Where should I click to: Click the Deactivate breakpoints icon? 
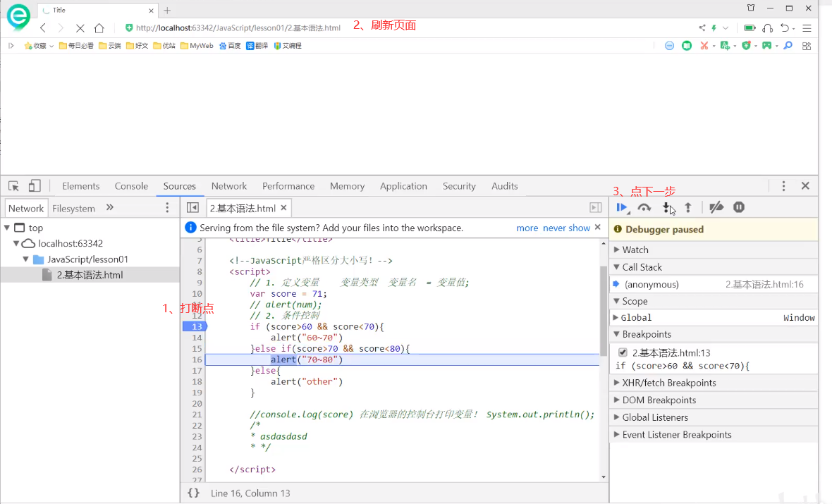pyautogui.click(x=716, y=207)
